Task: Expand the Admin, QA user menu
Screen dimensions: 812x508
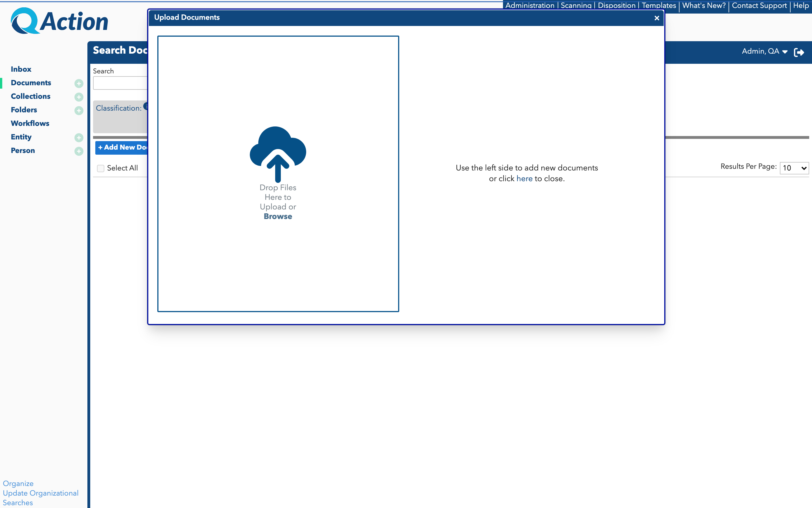Action: tap(764, 51)
